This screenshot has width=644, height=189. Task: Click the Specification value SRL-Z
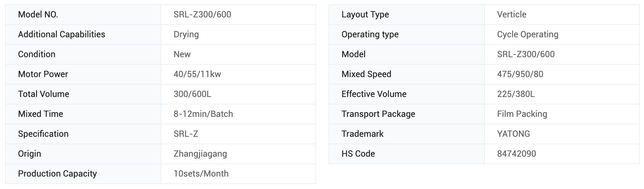186,134
